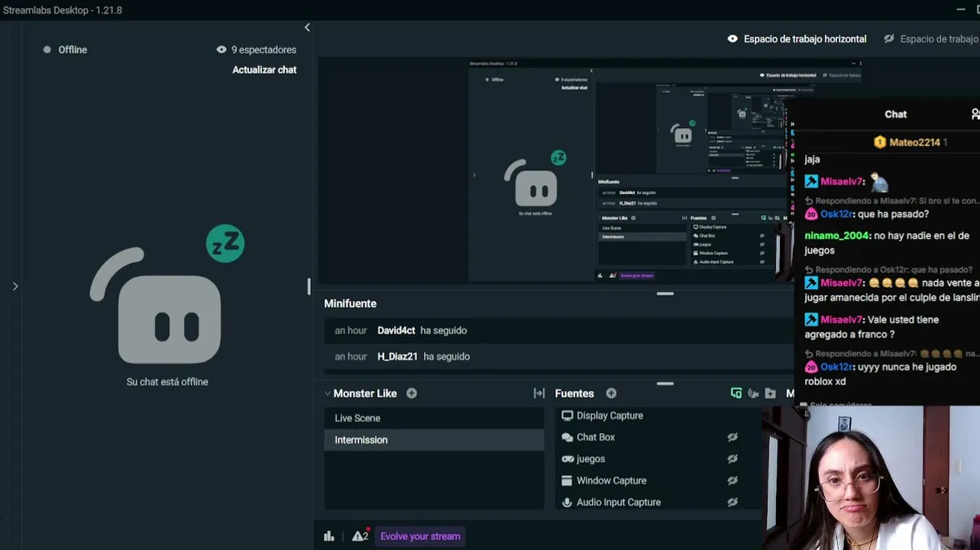Add a new source in Fuentes
Image resolution: width=980 pixels, height=550 pixels.
click(x=611, y=393)
